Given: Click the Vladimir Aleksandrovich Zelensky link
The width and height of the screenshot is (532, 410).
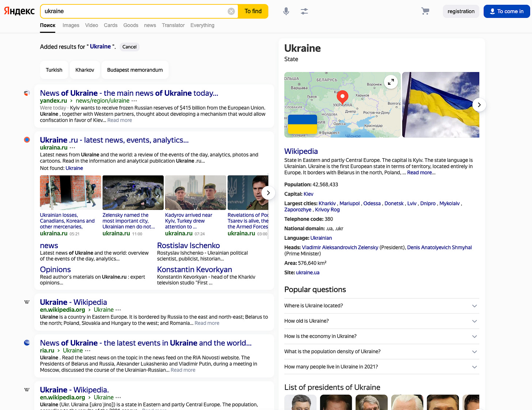Looking at the screenshot, I should (340, 247).
